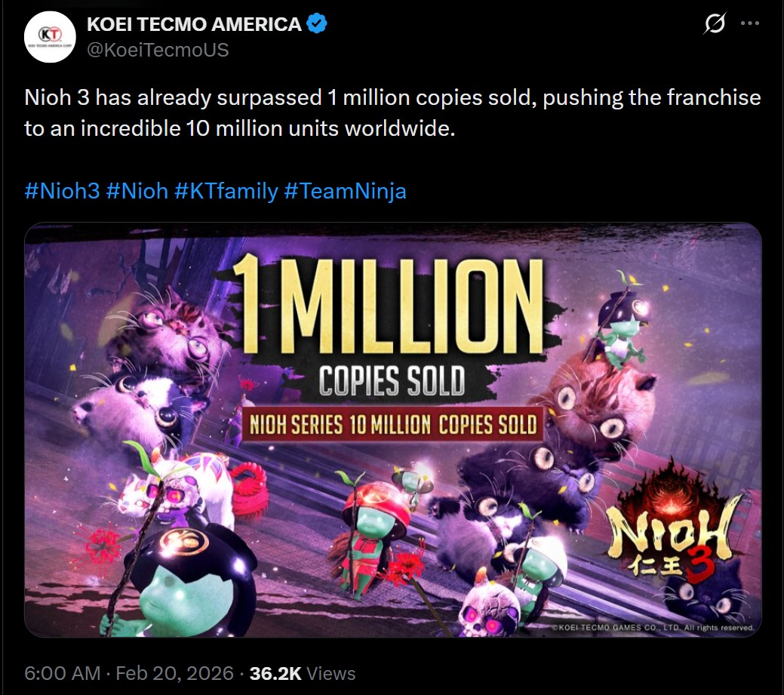Click the #Nioh hashtag
Image resolution: width=784 pixels, height=695 pixels.
(137, 191)
